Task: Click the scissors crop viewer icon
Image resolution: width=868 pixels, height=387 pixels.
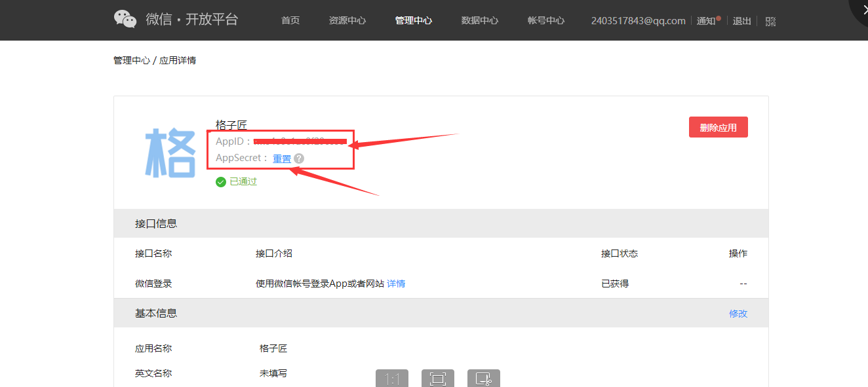Action: click(484, 378)
